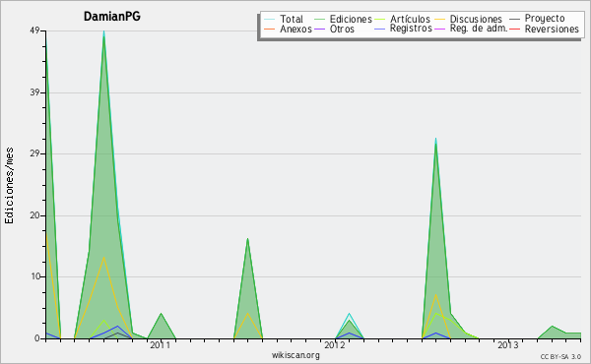Click the 39 y-axis label
This screenshot has width=591, height=364.
(x=35, y=92)
